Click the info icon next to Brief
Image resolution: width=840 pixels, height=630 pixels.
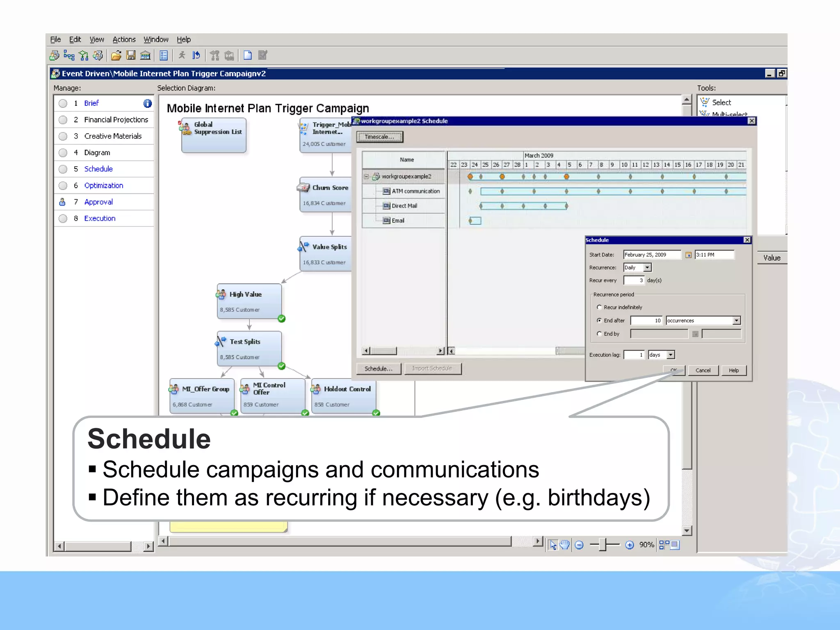pos(147,103)
